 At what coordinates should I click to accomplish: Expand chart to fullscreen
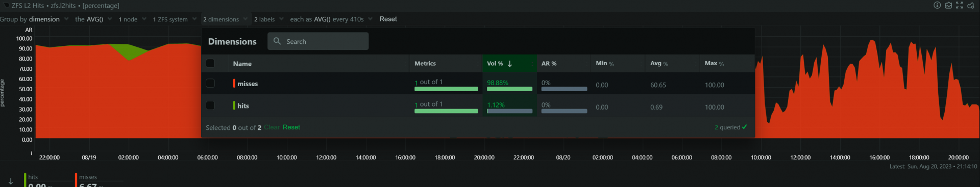pyautogui.click(x=959, y=5)
